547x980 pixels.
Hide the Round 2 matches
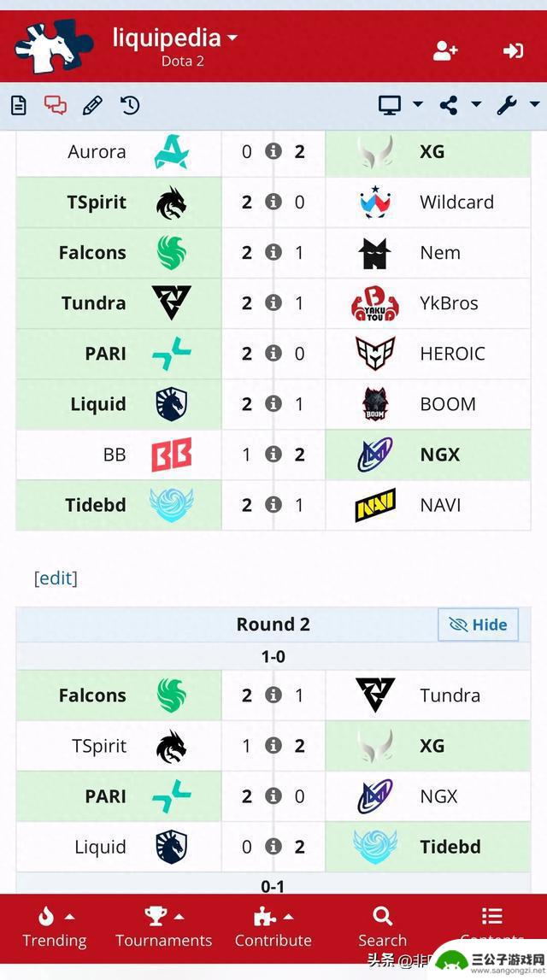pyautogui.click(x=479, y=625)
